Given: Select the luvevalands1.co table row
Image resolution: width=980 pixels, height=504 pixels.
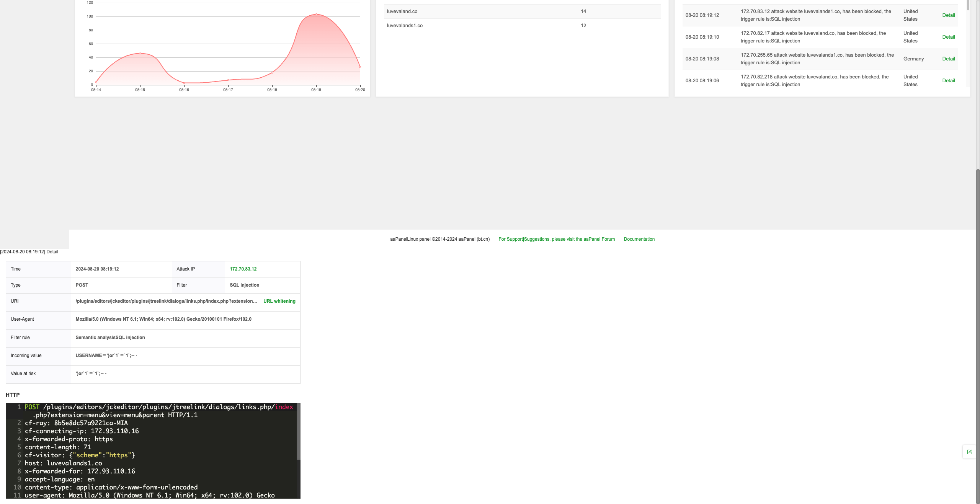Looking at the screenshot, I should (522, 26).
